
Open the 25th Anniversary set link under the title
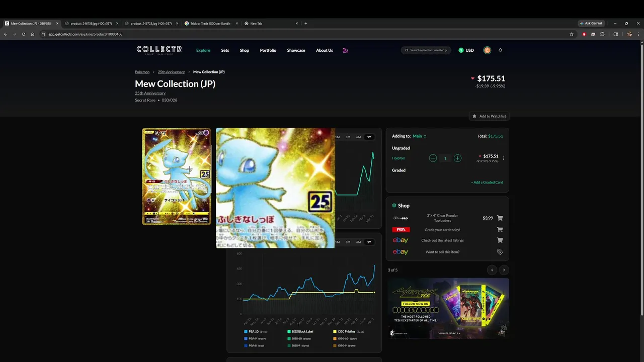(x=150, y=93)
